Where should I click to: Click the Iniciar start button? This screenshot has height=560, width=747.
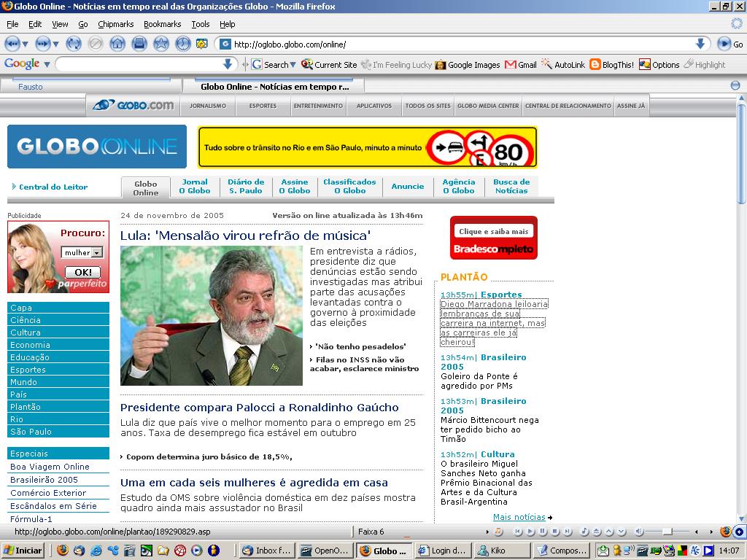pyautogui.click(x=23, y=551)
